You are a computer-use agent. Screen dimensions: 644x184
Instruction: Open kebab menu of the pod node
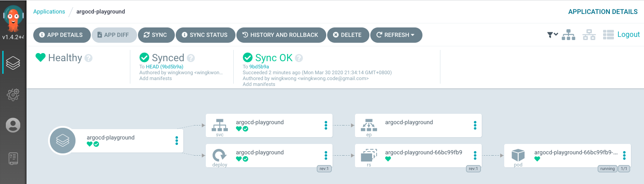624,156
